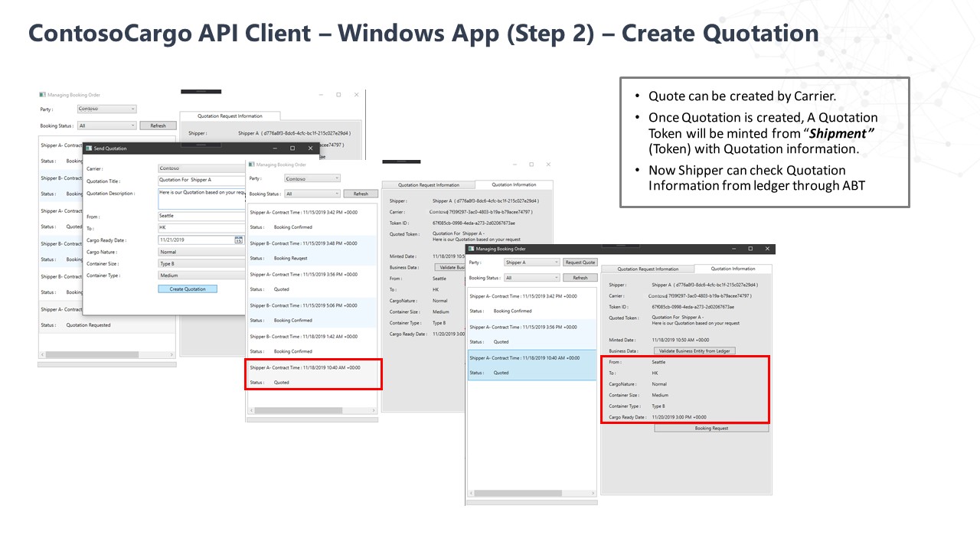Select Shipper A 11/18/2019 10:40 AM row in front window

(x=533, y=365)
